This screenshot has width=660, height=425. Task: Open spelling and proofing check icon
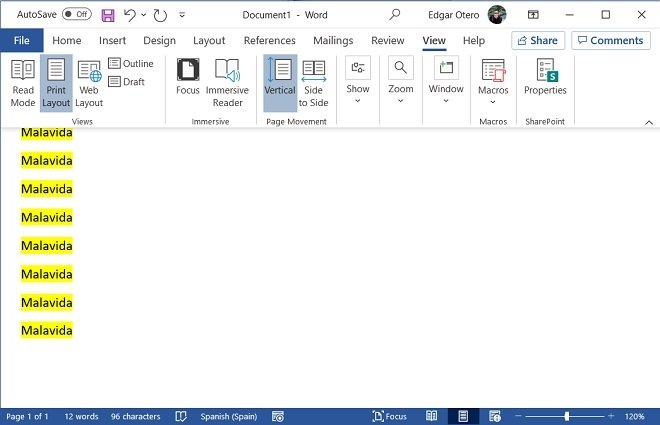[x=181, y=417]
